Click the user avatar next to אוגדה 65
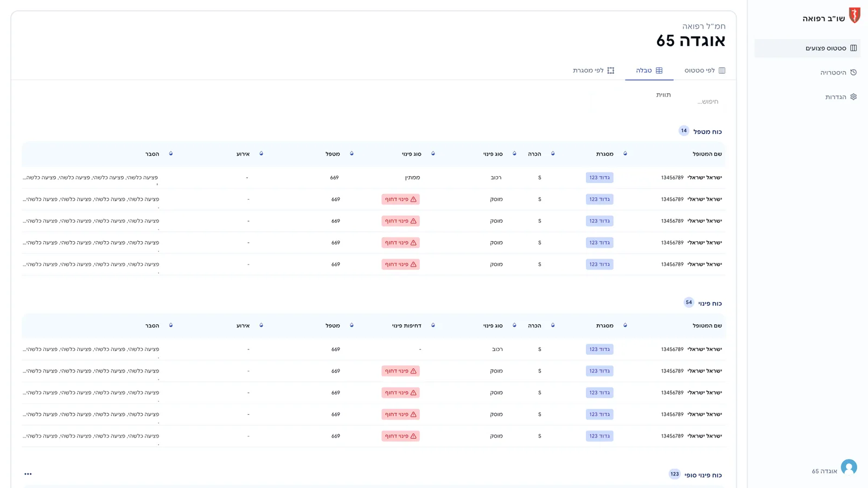 coord(849,467)
